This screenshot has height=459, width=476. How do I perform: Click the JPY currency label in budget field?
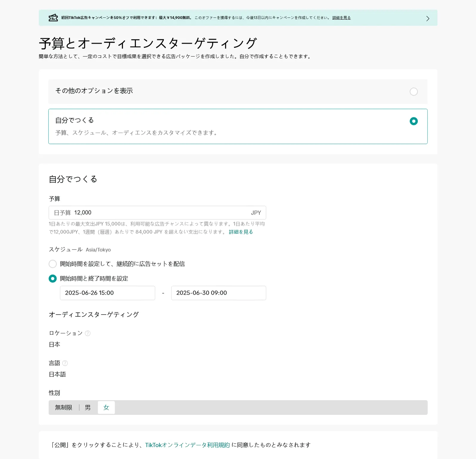click(256, 213)
